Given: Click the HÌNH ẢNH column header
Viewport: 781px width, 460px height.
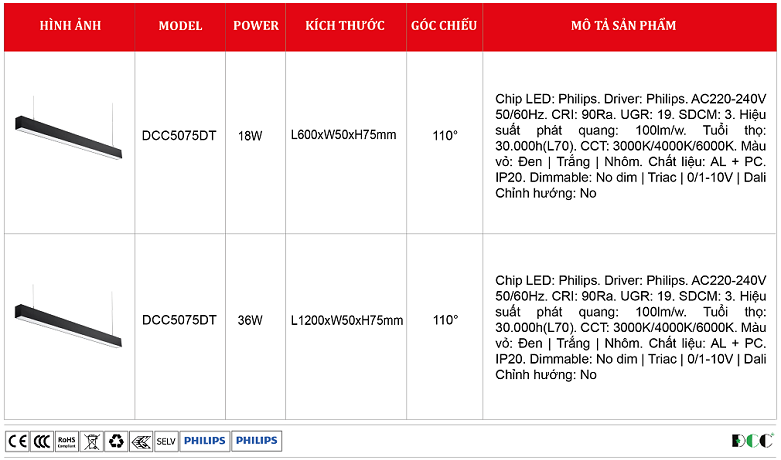Looking at the screenshot, I should (x=69, y=25).
